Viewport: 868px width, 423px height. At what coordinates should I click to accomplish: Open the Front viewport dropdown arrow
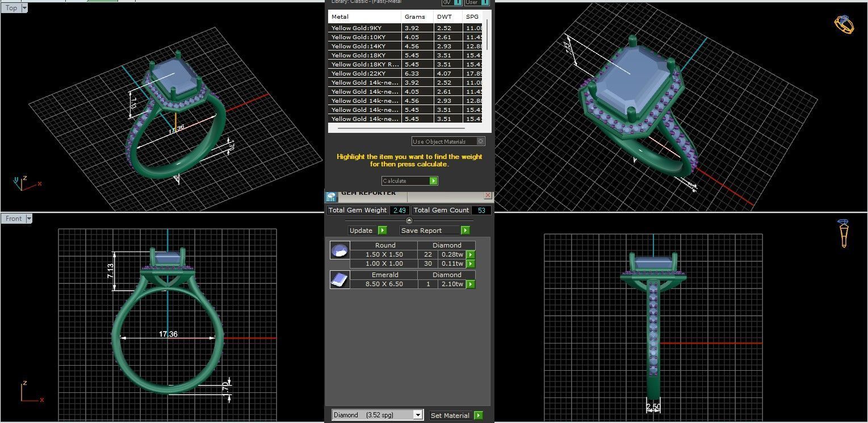(29, 219)
